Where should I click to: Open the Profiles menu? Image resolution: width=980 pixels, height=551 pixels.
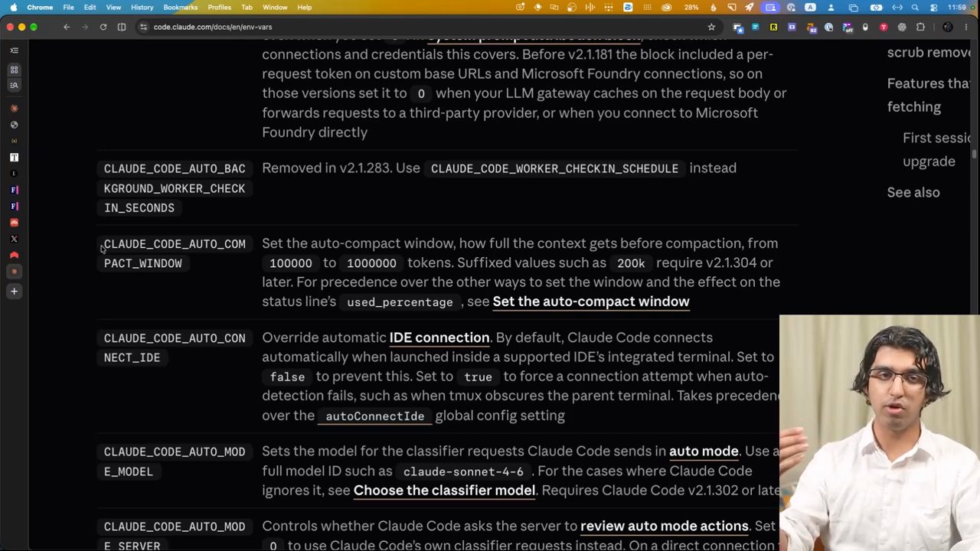(219, 8)
